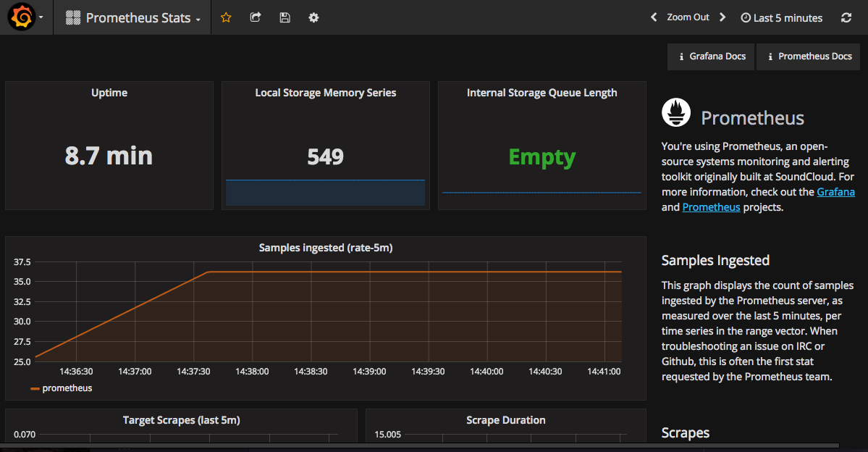
Task: Open the Last 5 minutes time picker
Action: pyautogui.click(x=781, y=17)
